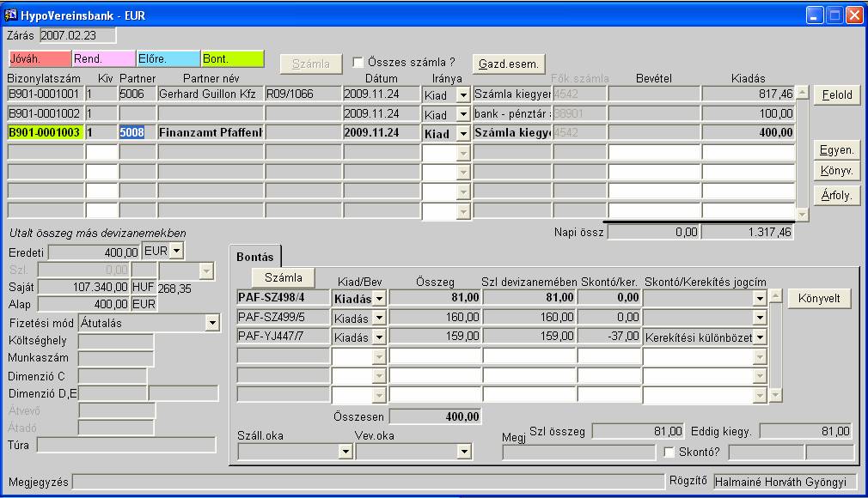Click the Összesen total 400,00
Viewport: 868px width, 498px height.
coord(435,416)
